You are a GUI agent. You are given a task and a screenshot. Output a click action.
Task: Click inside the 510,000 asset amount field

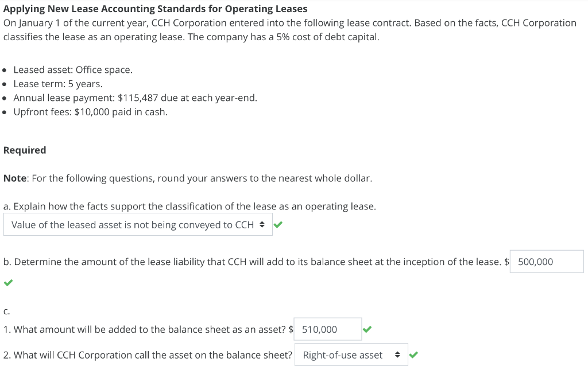pyautogui.click(x=327, y=329)
